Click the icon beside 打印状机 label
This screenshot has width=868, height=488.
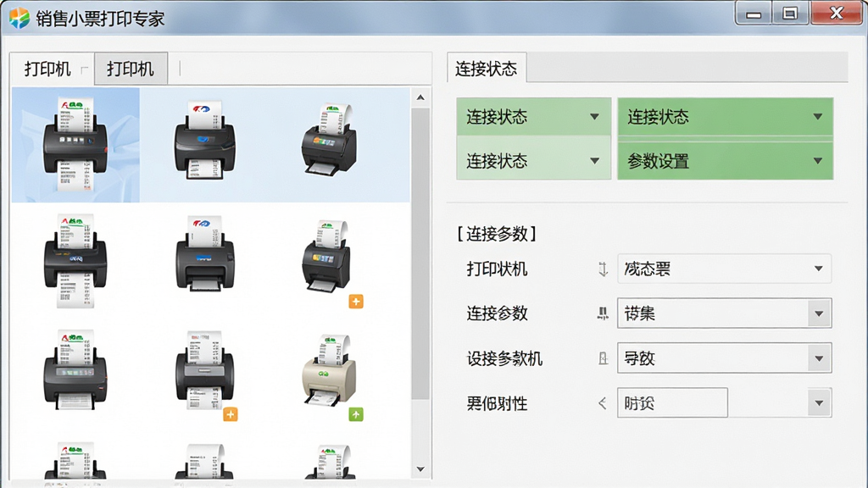point(603,269)
